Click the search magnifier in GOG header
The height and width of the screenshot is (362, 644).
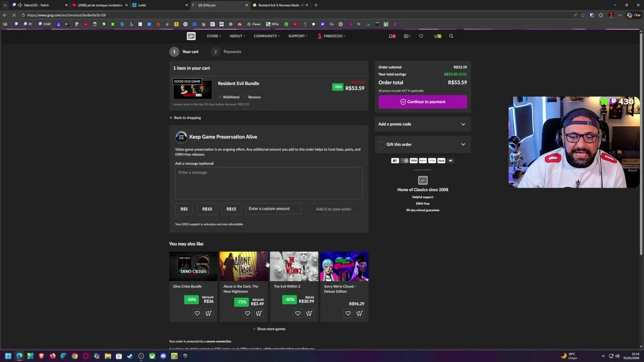click(x=451, y=36)
